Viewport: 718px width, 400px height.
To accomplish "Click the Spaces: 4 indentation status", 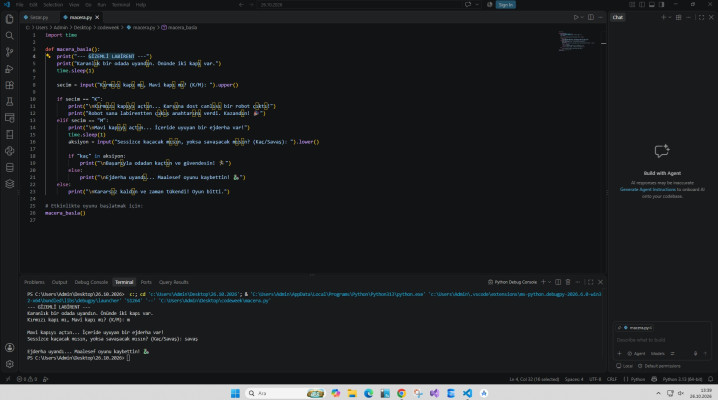I will [574, 379].
